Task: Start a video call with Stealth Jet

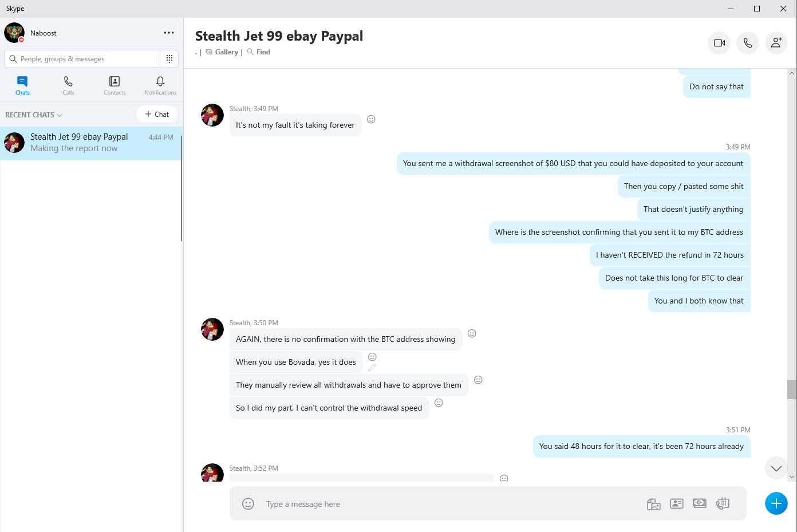Action: (x=719, y=43)
